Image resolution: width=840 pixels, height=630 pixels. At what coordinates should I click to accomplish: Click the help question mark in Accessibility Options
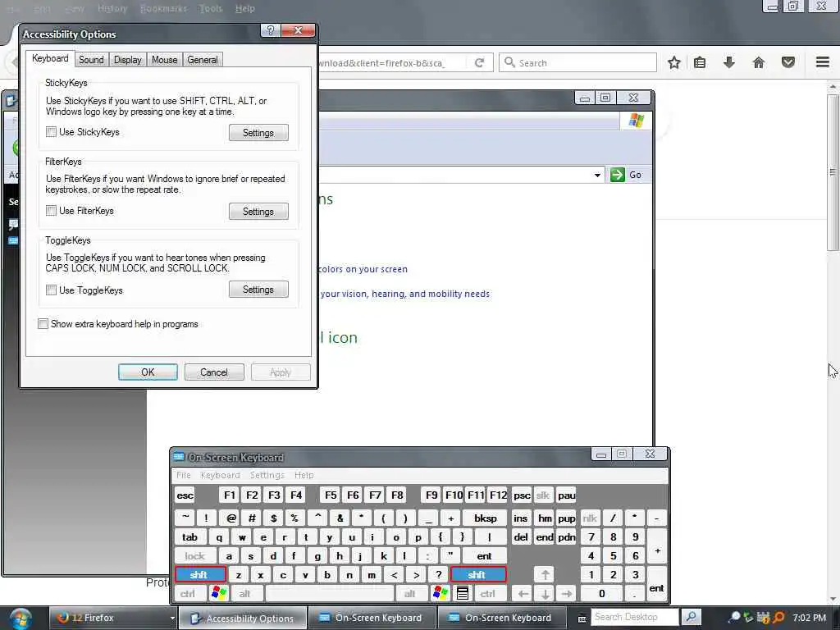(271, 30)
